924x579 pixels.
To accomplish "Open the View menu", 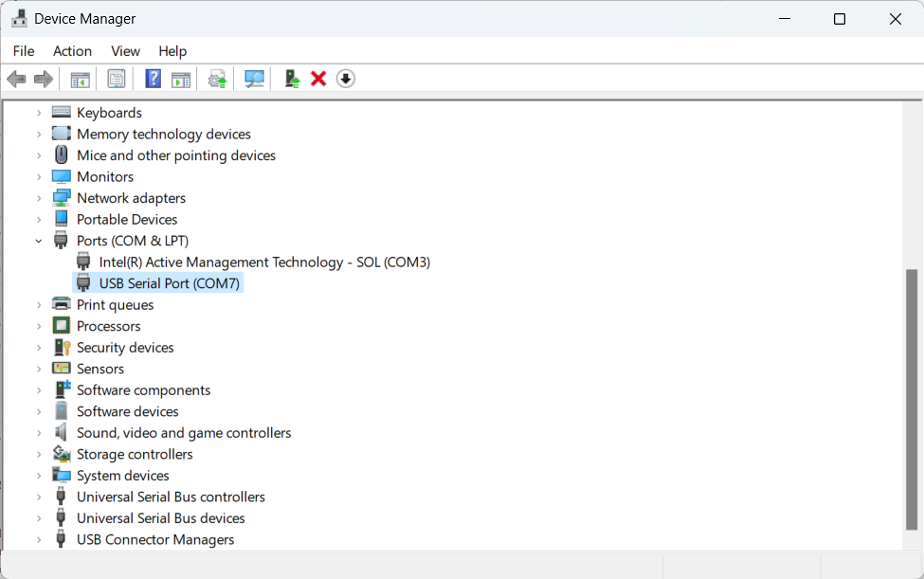I will [x=125, y=50].
